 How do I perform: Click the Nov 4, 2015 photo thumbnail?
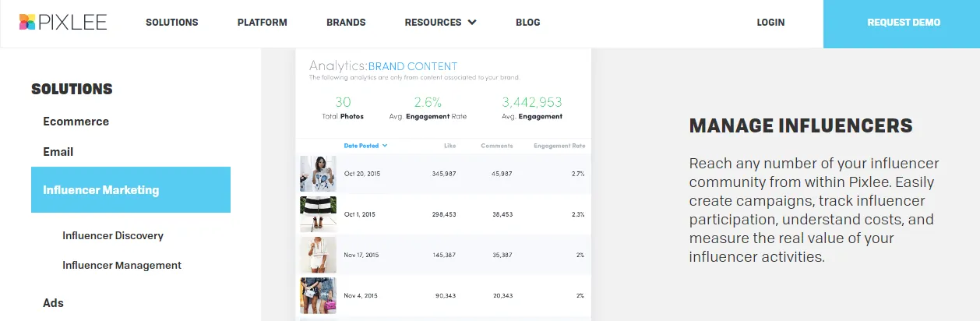[x=318, y=295]
